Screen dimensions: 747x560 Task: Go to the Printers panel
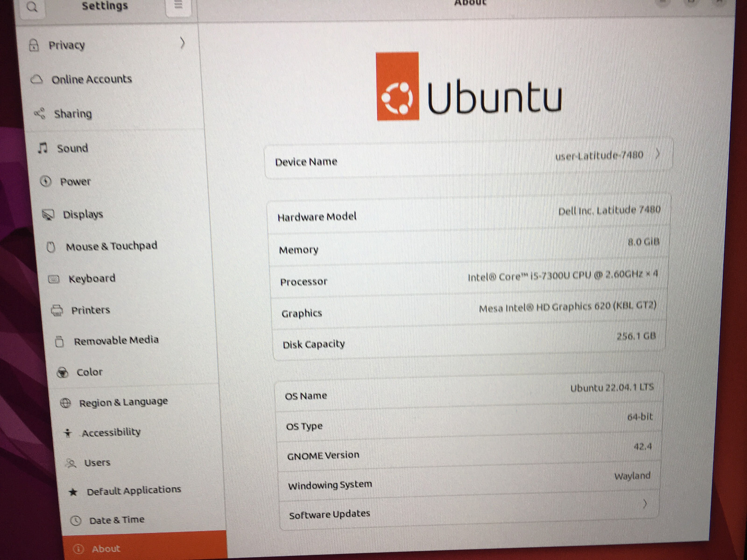(x=129, y=310)
